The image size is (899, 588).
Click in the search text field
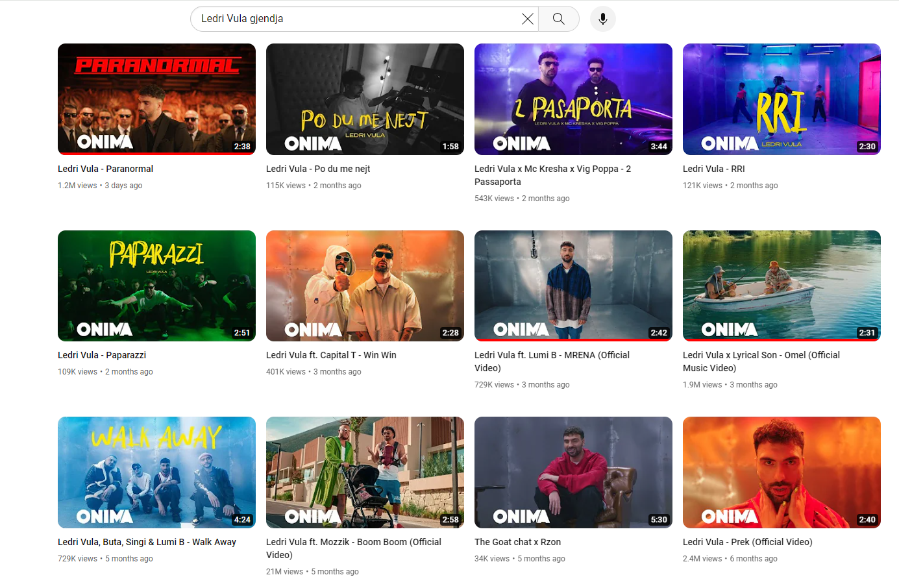click(x=357, y=19)
